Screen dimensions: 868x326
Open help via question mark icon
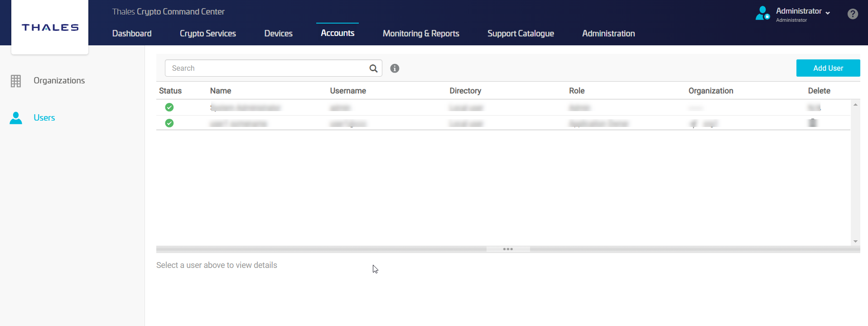click(852, 14)
